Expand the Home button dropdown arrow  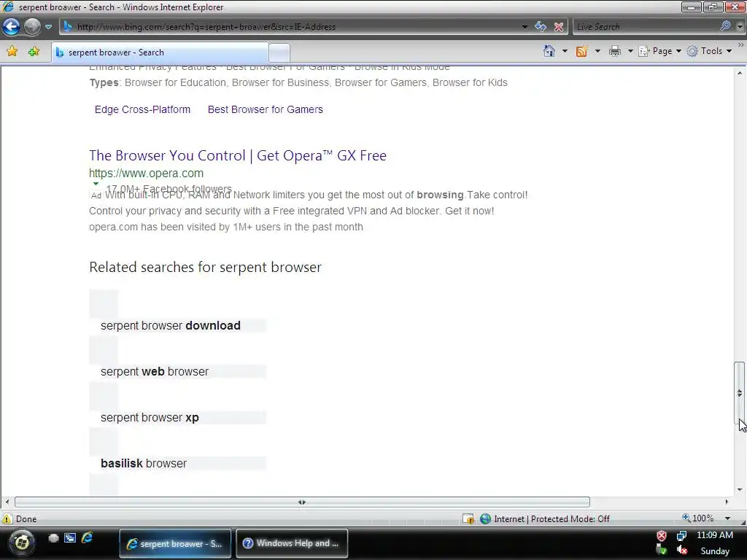click(x=565, y=51)
